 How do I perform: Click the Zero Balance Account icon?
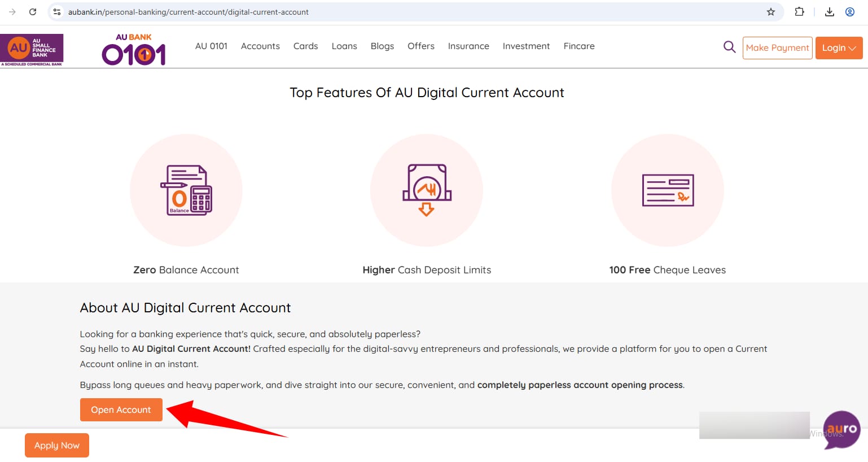[186, 190]
